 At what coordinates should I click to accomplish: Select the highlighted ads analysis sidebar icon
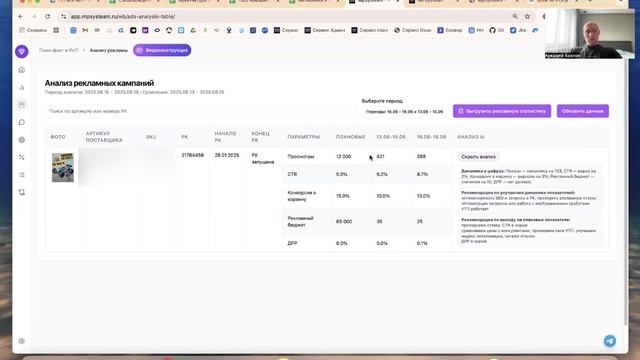coord(22,104)
